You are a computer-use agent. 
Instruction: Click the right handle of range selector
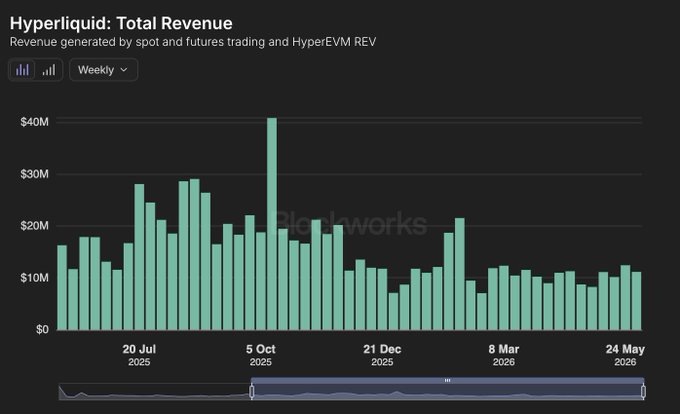click(643, 391)
